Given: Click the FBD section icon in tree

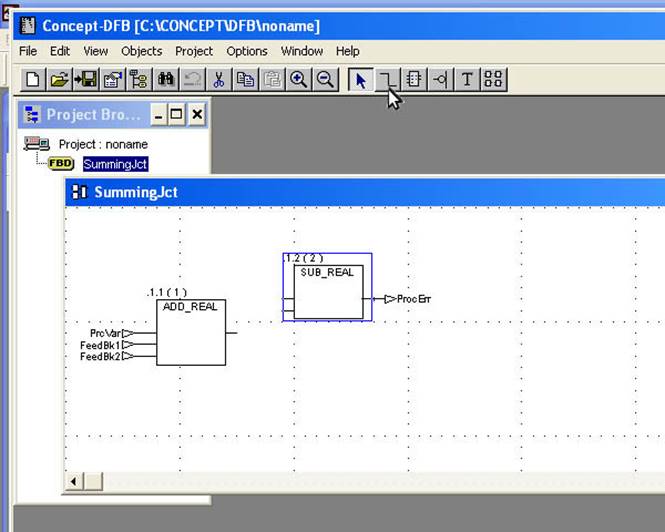Looking at the screenshot, I should 61,163.
